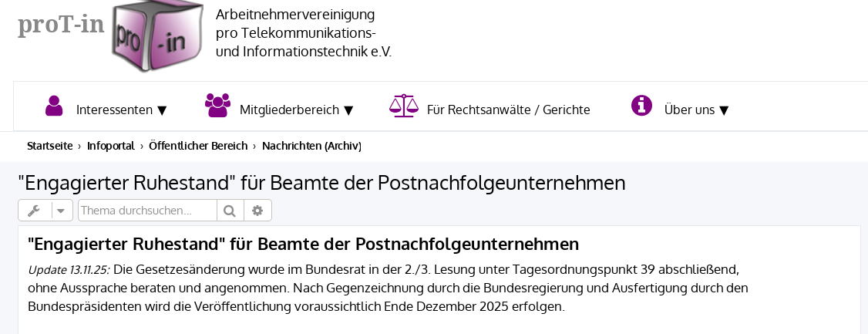Viewport: 868px width, 334px height.
Task: Open Für Rechtsanwälte / Gerichte menu item
Action: tap(508, 110)
